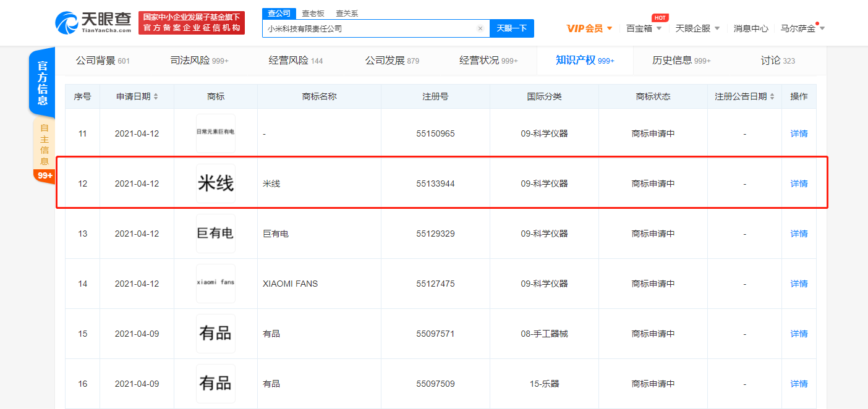Open the 巨有电 trademark image
Screen dimensions: 868x409
(216, 234)
